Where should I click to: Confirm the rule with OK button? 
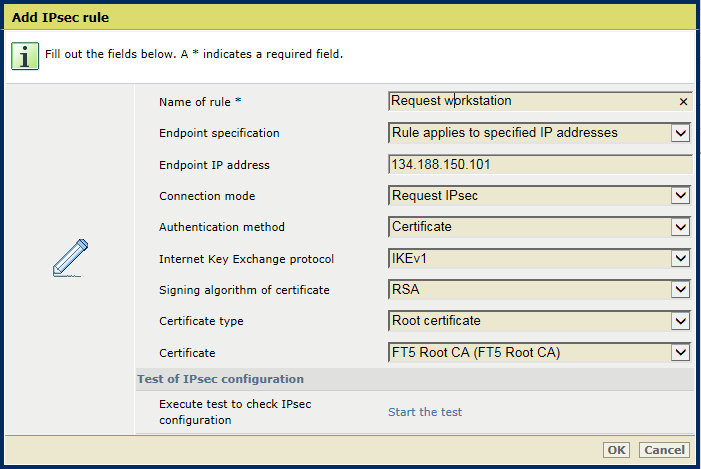(x=617, y=450)
